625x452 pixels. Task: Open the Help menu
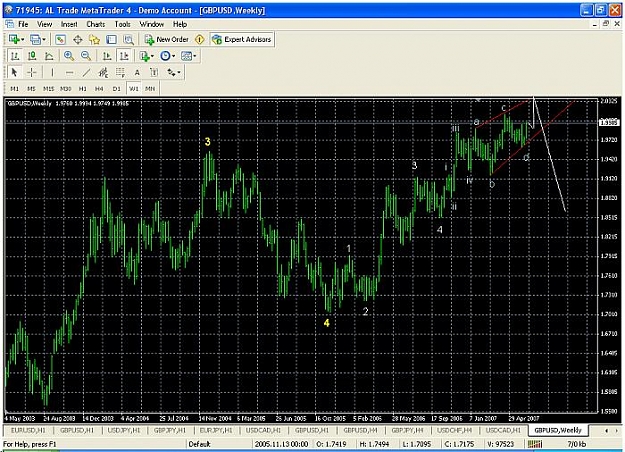[180, 24]
